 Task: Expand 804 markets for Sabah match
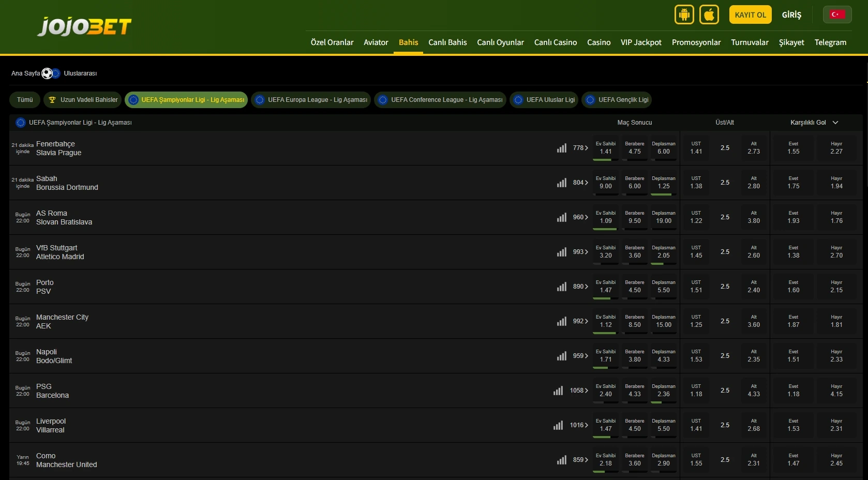coord(580,183)
